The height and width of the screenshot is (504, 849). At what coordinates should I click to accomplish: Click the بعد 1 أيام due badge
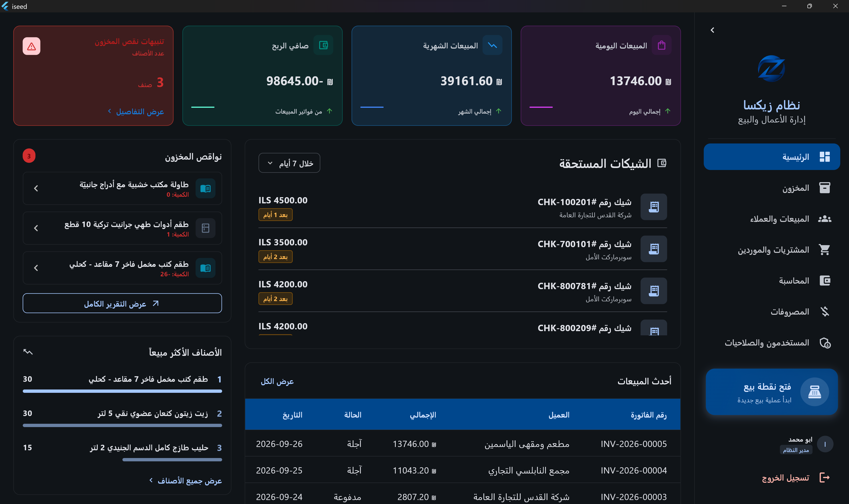coord(275,215)
